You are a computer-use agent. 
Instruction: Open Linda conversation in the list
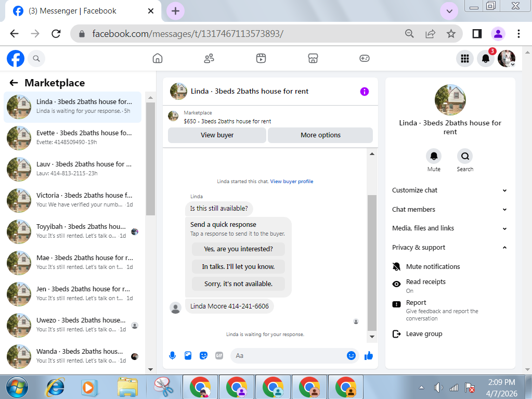73,107
